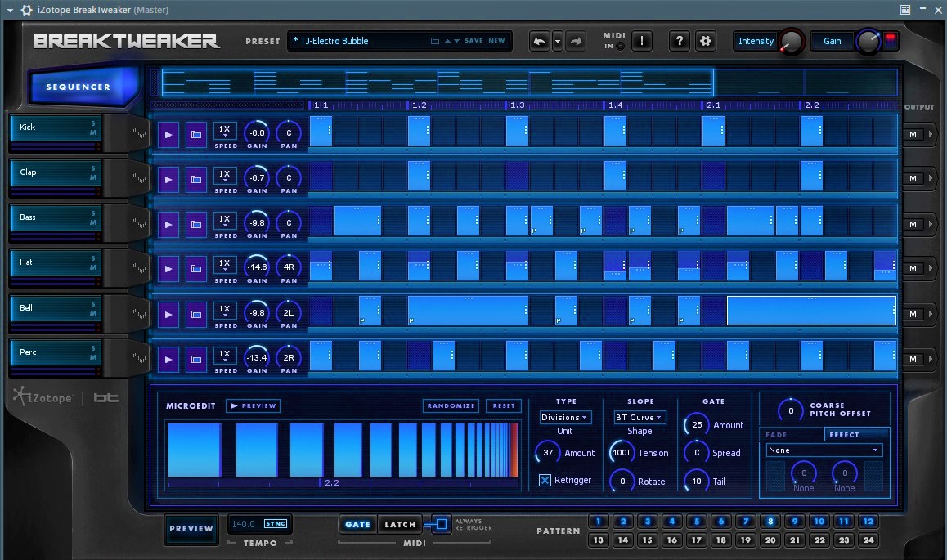Open the BT Curve slope dropdown

[x=640, y=418]
